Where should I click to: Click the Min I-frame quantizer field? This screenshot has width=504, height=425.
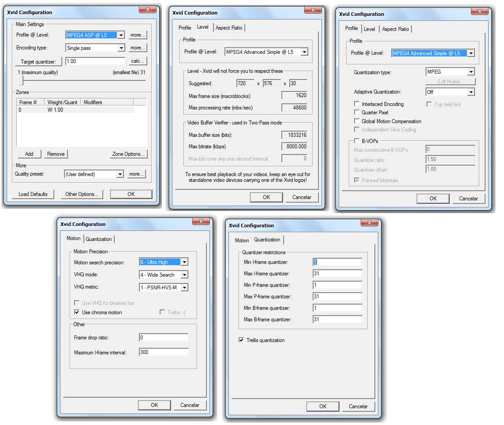click(337, 262)
